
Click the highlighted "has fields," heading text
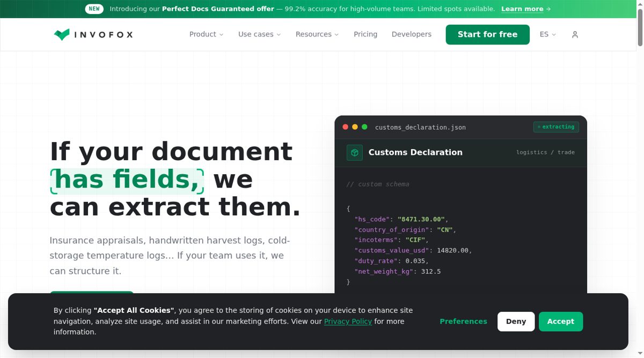tap(127, 180)
